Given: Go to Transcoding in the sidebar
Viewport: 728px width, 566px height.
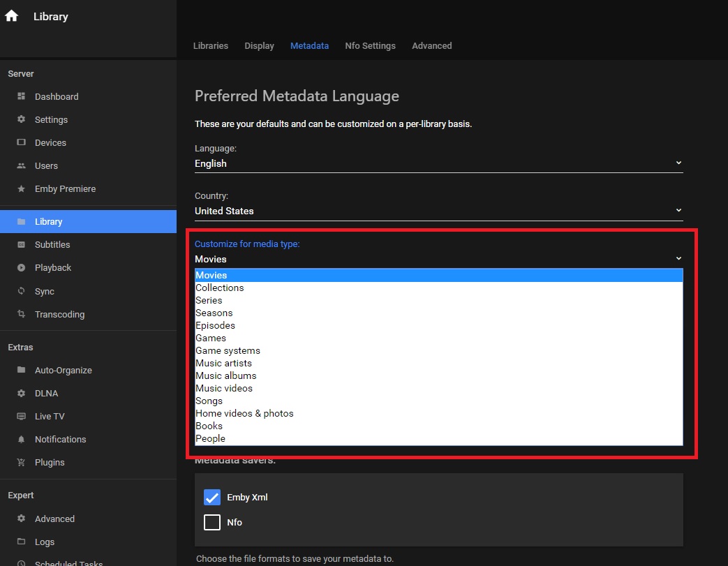Looking at the screenshot, I should (x=59, y=314).
